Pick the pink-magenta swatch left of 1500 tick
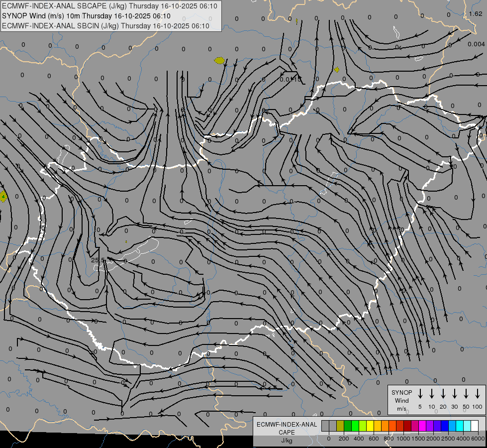This screenshot has width=487, height=448. coord(415,426)
